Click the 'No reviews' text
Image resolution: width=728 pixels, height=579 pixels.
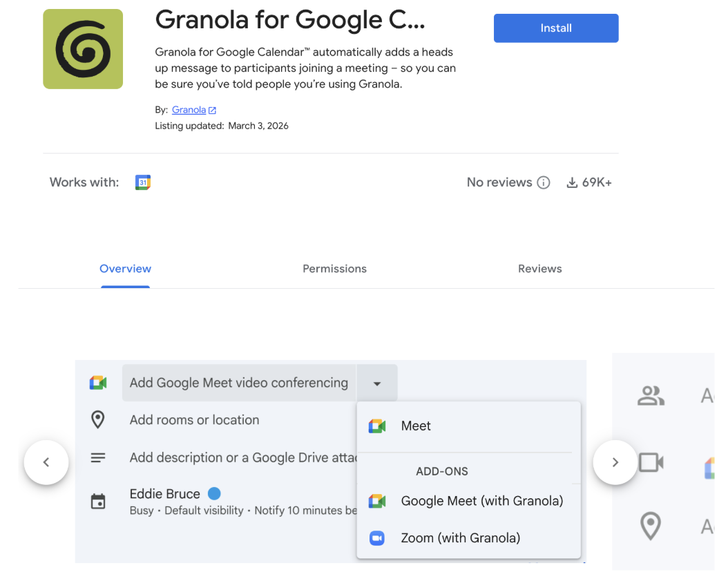pyautogui.click(x=499, y=182)
